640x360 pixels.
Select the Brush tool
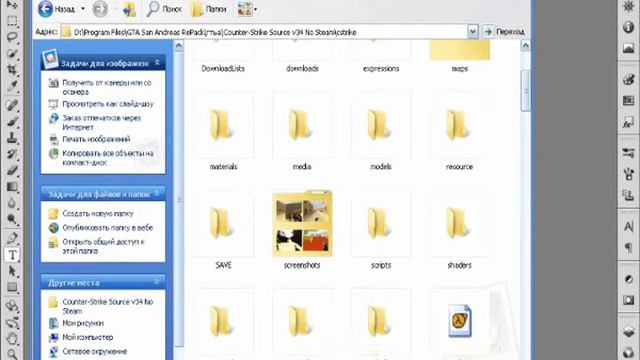(x=12, y=121)
